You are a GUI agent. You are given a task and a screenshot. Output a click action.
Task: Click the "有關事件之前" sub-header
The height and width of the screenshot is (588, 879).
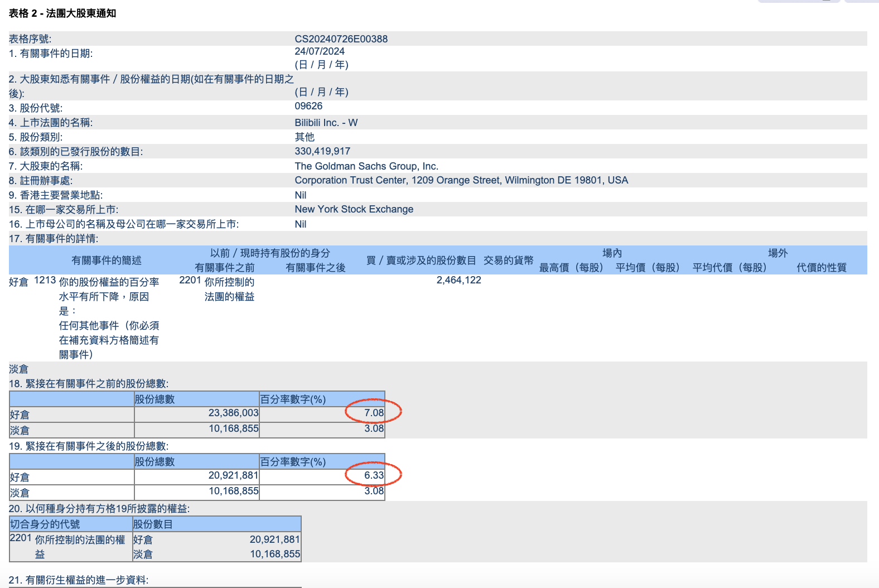225,268
